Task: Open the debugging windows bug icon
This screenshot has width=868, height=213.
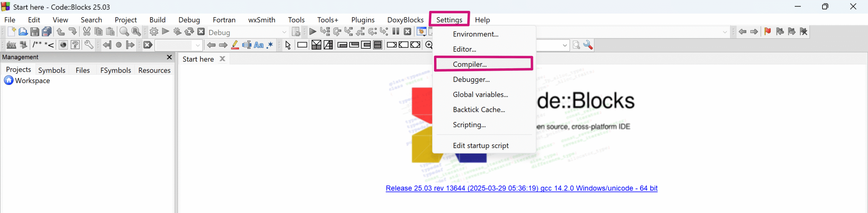Action: (421, 32)
